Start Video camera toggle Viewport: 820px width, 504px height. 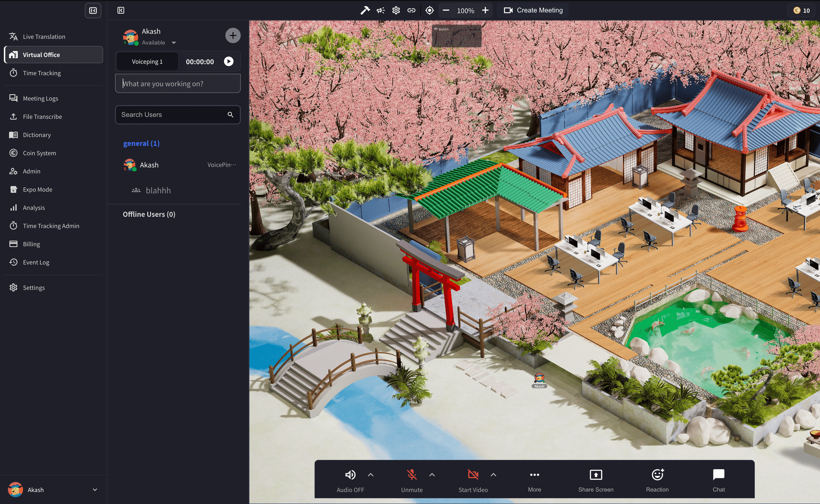(473, 480)
